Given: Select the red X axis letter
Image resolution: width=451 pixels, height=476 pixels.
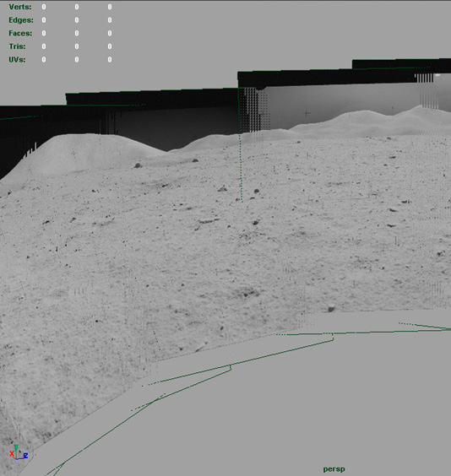Looking at the screenshot, I should [x=12, y=453].
